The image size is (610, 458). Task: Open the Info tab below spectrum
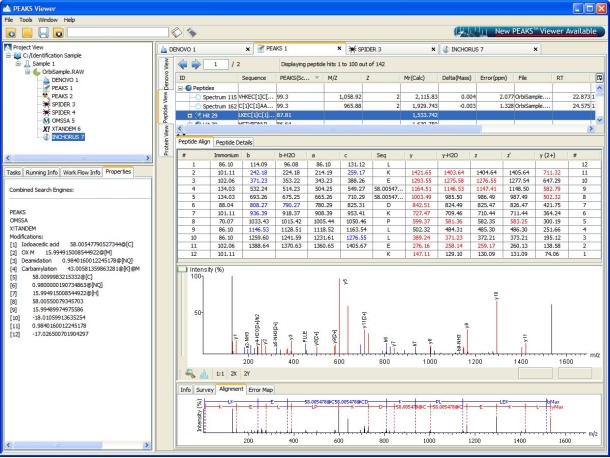(x=186, y=390)
